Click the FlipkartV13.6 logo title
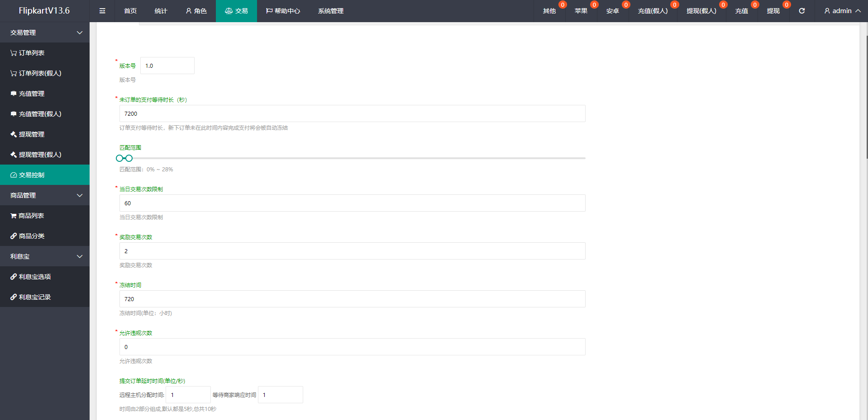Screen dimensions: 868x420 click(44, 10)
